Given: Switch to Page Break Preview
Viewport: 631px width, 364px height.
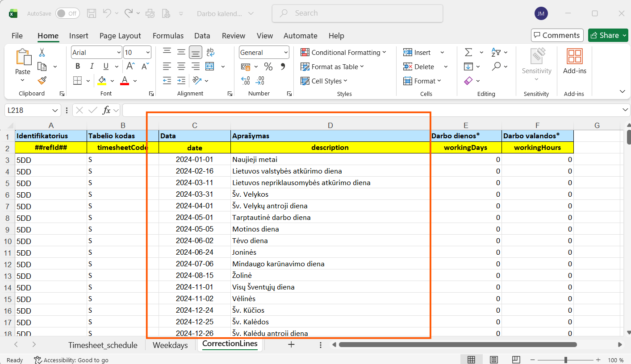Looking at the screenshot, I should 516,360.
